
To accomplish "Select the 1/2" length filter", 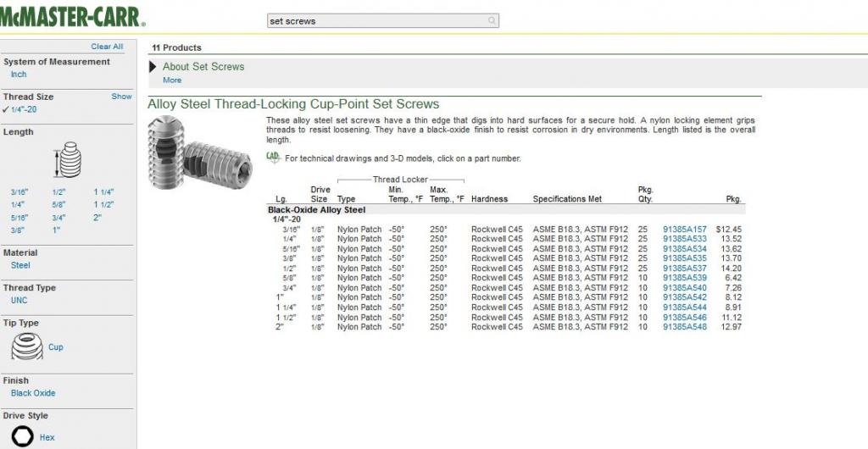I will pyautogui.click(x=58, y=192).
